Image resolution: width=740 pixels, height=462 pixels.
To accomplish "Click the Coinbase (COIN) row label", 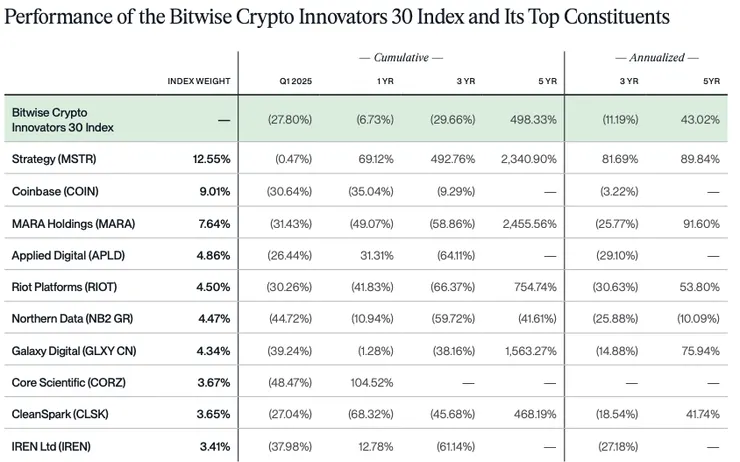I will 53,191.
